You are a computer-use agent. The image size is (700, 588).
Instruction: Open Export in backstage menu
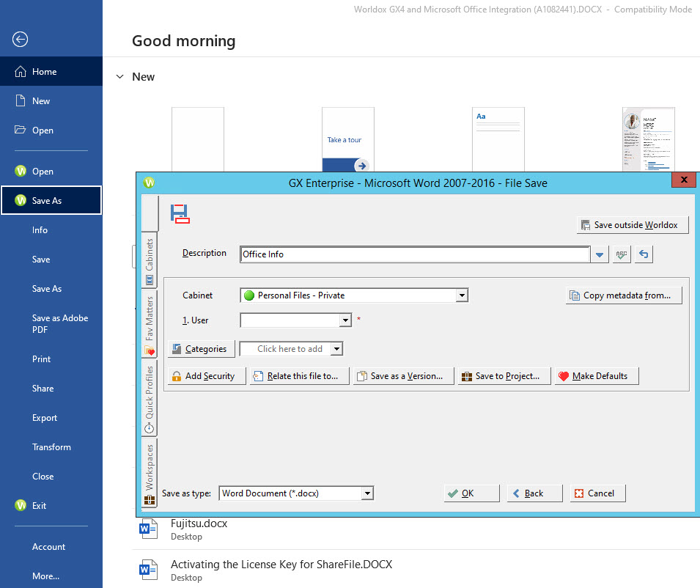[51, 418]
